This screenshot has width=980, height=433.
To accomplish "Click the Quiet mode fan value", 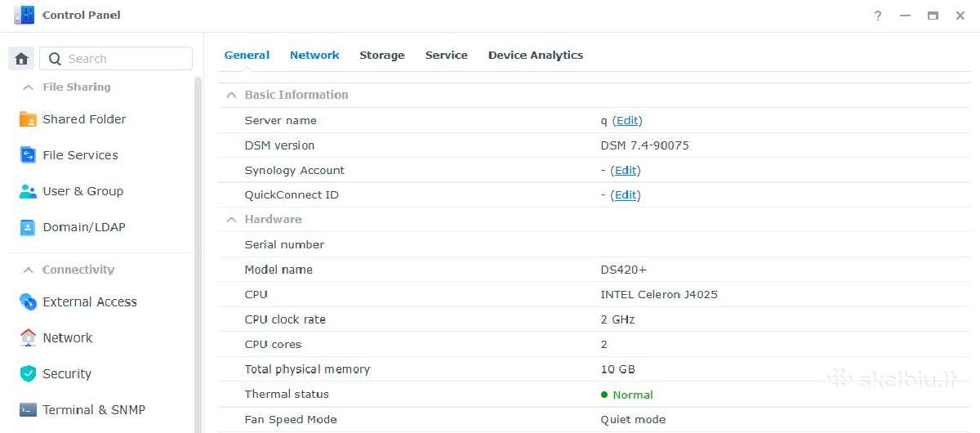I will tap(633, 420).
